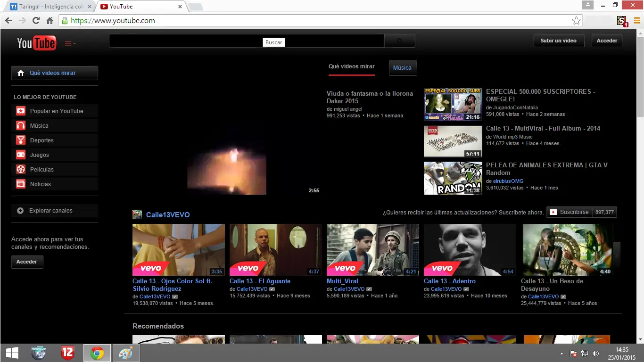Click the Calle13VEVO channel avatar icon
Screen dimensions: 644x362
click(x=137, y=214)
